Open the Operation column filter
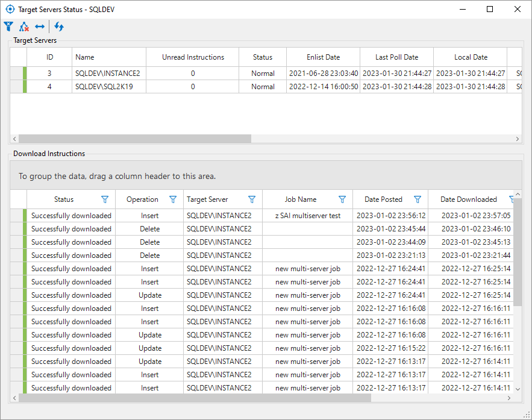The height and width of the screenshot is (420, 532). (173, 199)
